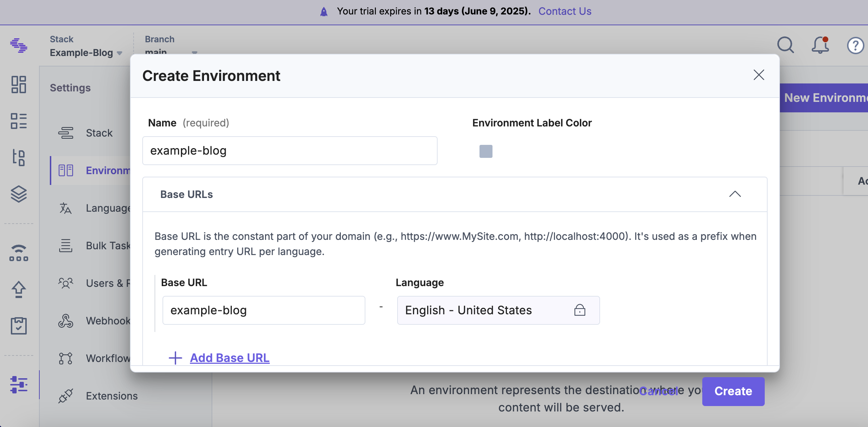Open Stack settings menu item

[99, 133]
